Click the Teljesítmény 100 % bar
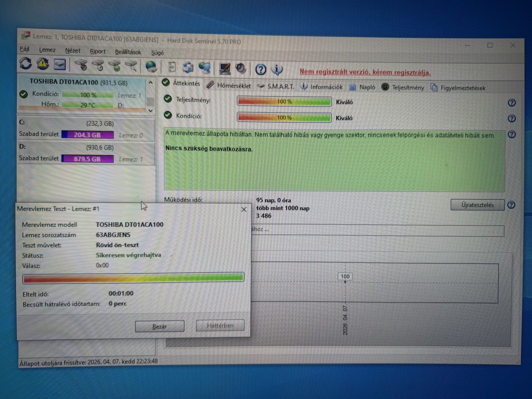Image resolution: width=532 pixels, height=399 pixels. tap(284, 101)
